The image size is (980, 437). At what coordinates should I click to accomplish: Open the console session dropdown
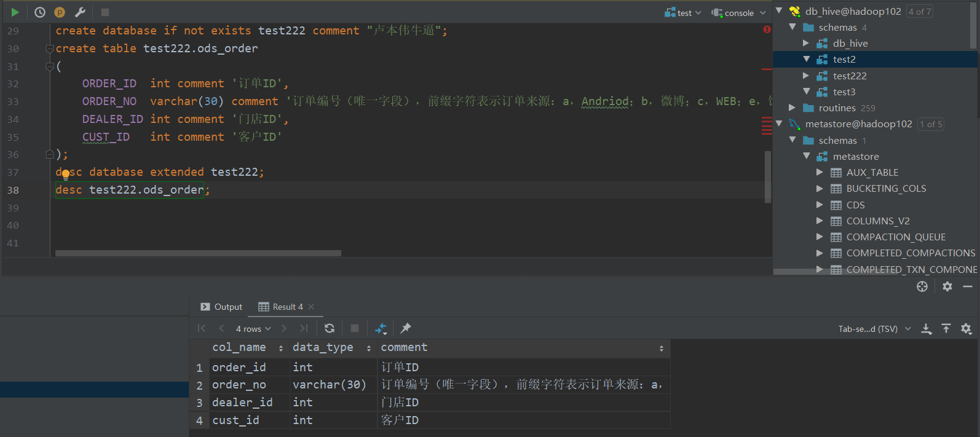pos(738,12)
